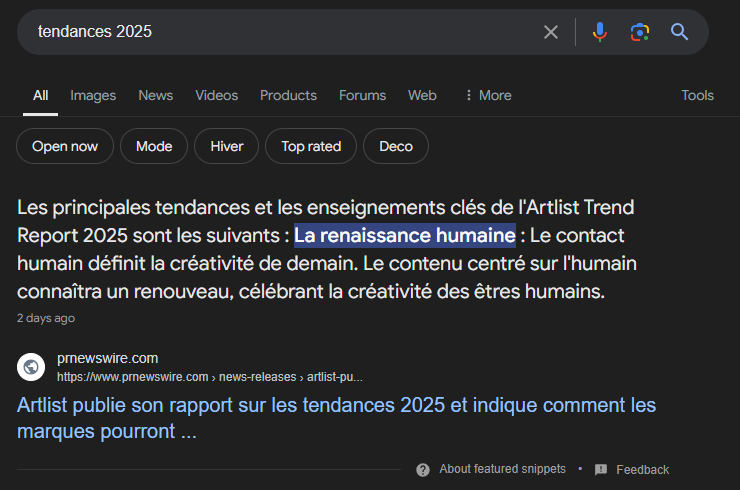Clear the search query with the X icon
The height and width of the screenshot is (490, 740).
(x=551, y=32)
